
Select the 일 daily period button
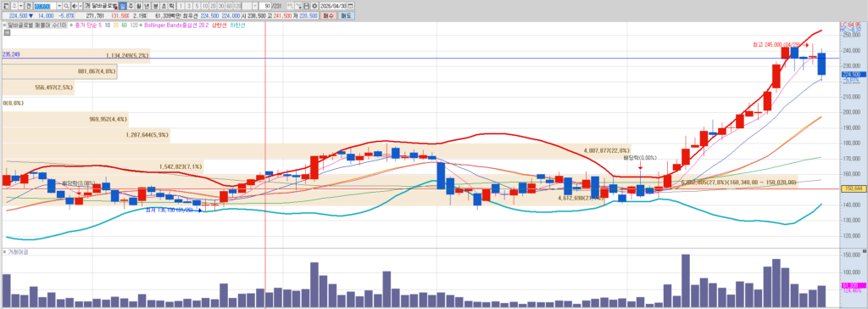pos(122,6)
